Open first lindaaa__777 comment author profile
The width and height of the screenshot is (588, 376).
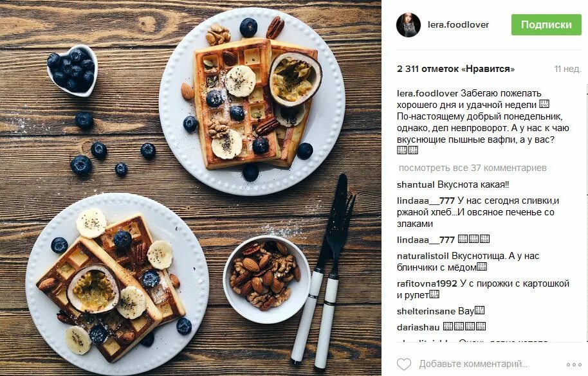pyautogui.click(x=426, y=201)
